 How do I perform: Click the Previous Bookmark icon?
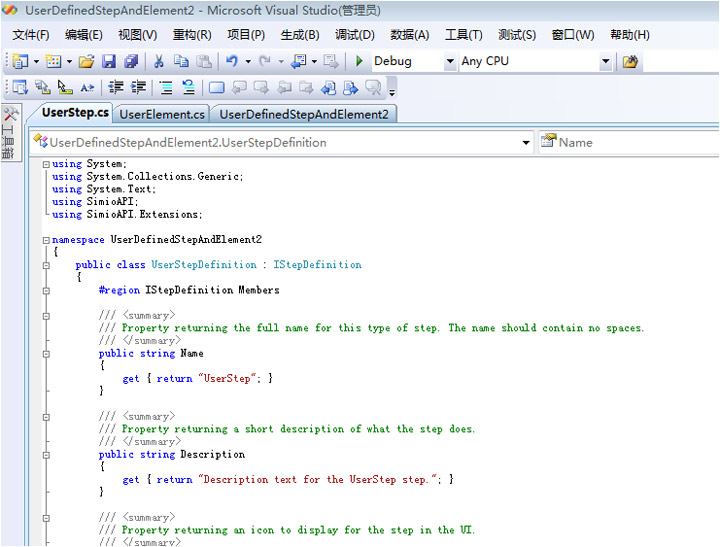click(x=239, y=87)
